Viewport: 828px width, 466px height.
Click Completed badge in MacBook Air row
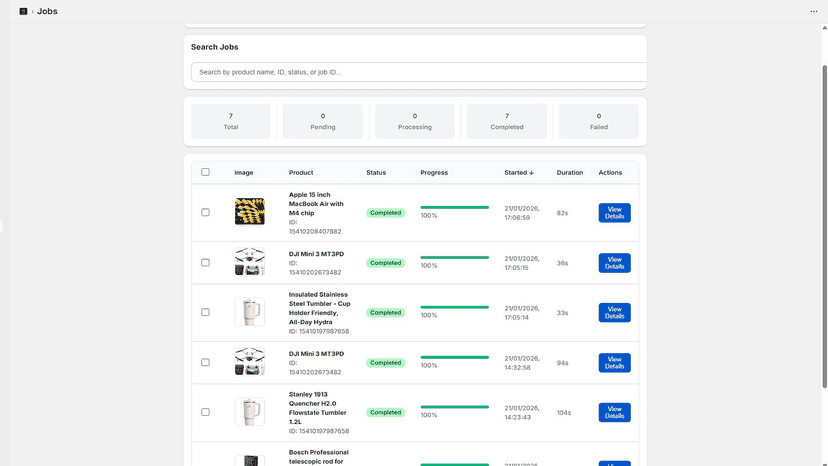click(x=385, y=213)
